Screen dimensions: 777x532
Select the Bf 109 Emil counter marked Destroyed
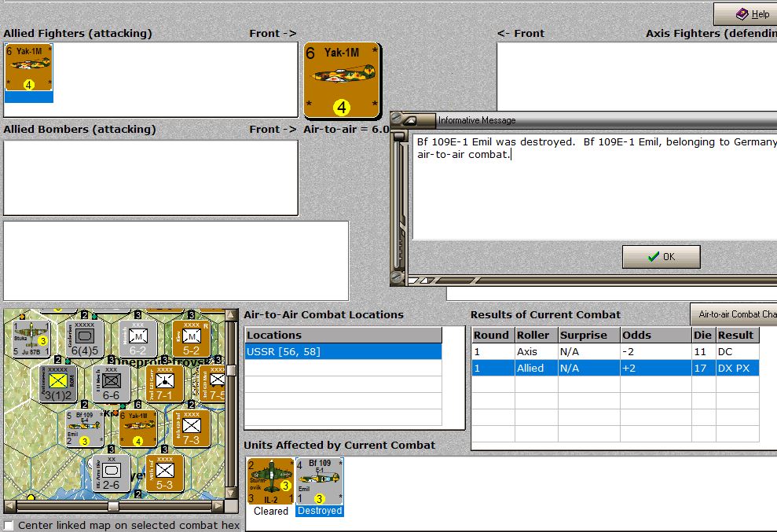(x=320, y=481)
